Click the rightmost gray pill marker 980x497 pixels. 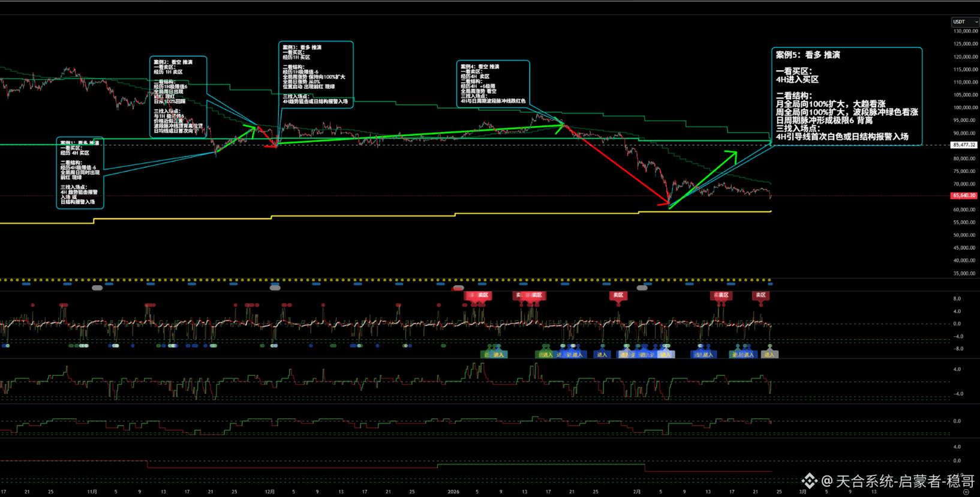[642, 288]
